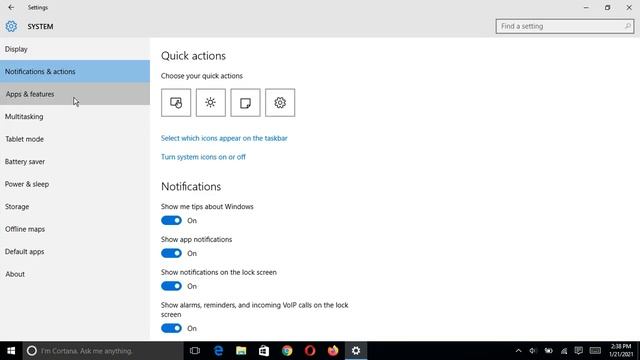Click the taskbar clock and date
The height and width of the screenshot is (360, 640).
621,351
